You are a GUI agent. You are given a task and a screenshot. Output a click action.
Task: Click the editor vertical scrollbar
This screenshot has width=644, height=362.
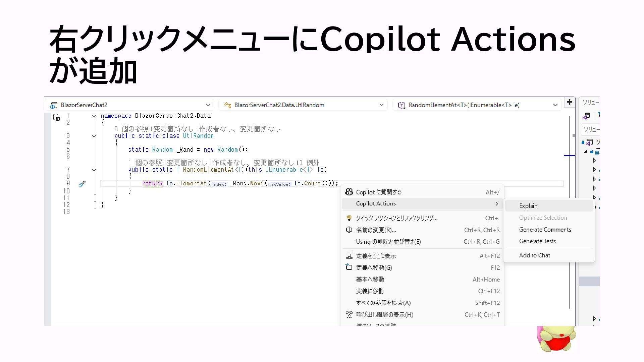[570, 213]
